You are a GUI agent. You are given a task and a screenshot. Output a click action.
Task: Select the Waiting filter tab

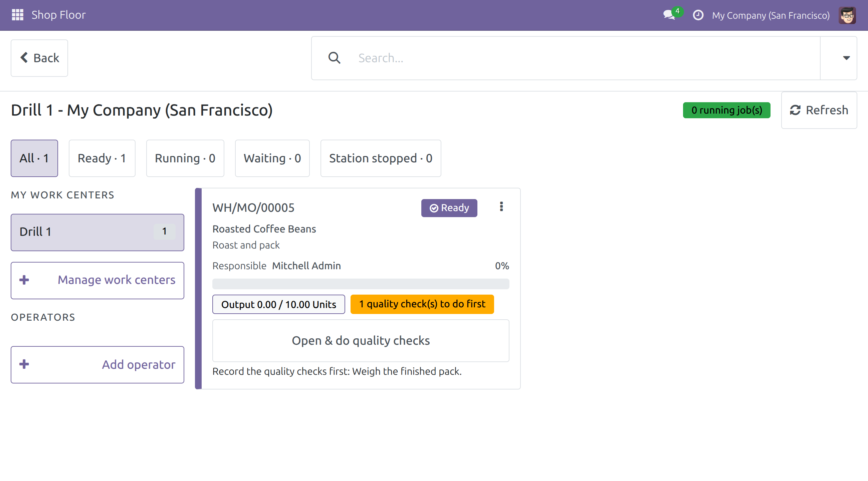272,158
